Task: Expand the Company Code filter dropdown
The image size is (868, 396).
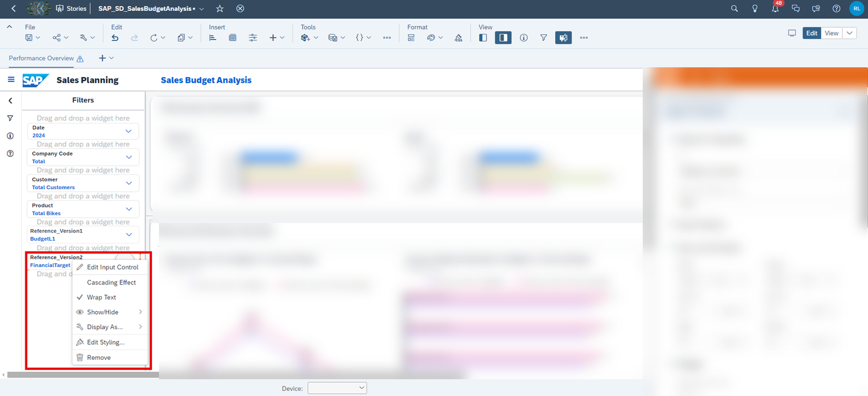Action: (128, 157)
